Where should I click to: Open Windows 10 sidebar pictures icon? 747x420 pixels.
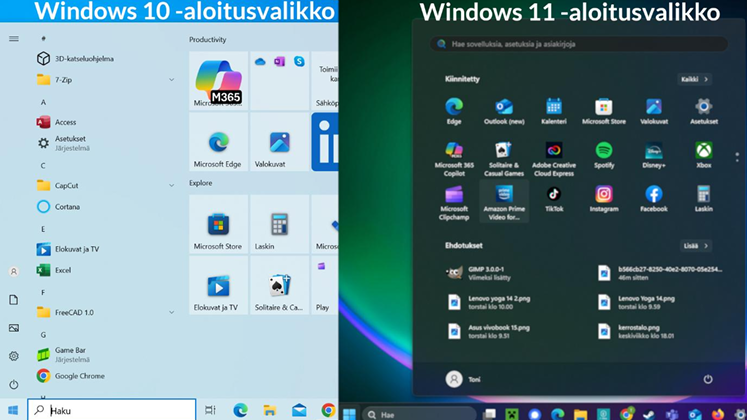[x=14, y=328]
